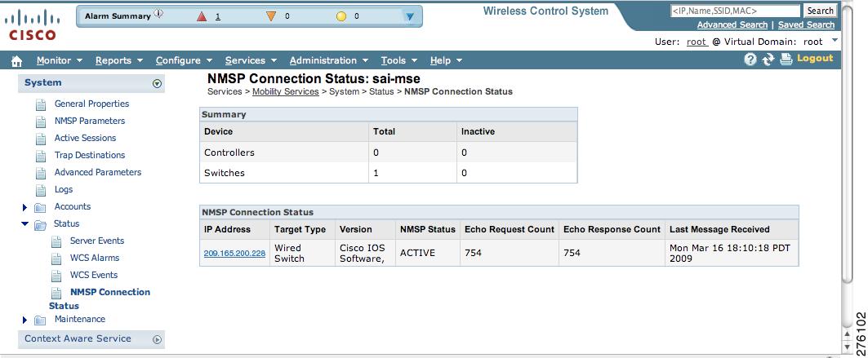Open critical alarms red triangle icon
This screenshot has height=358, width=868.
[202, 16]
